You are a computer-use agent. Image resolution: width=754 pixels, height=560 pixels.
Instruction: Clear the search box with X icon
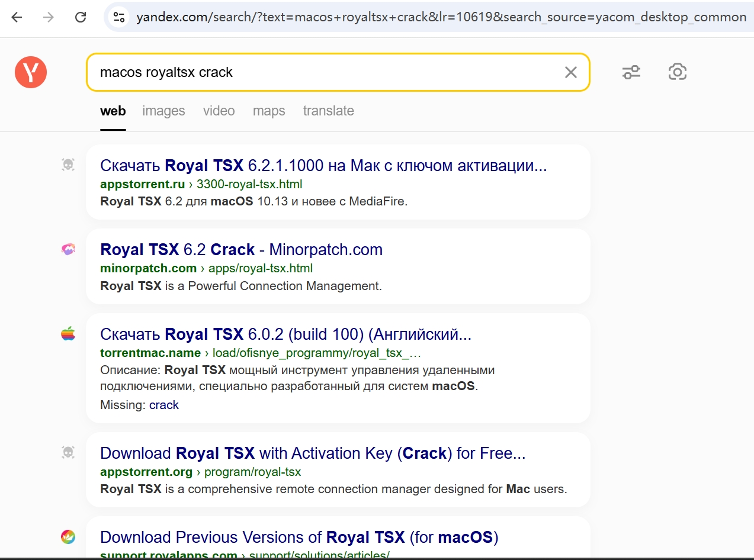coord(570,72)
